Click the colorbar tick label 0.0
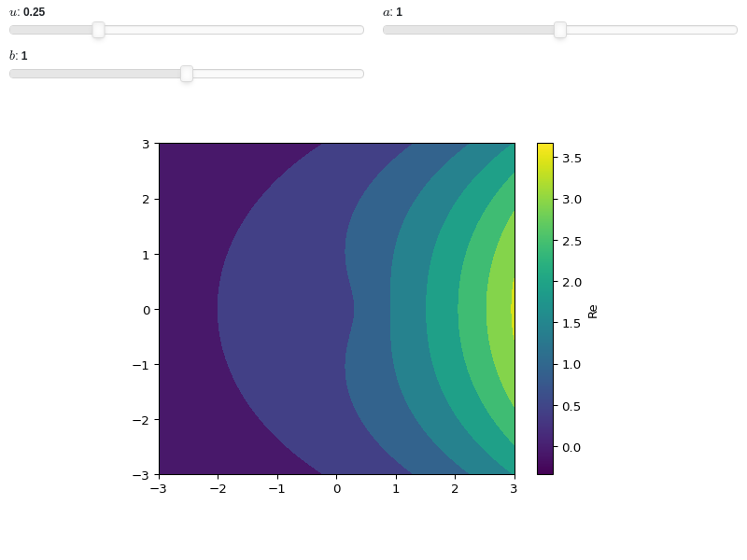 pos(571,448)
